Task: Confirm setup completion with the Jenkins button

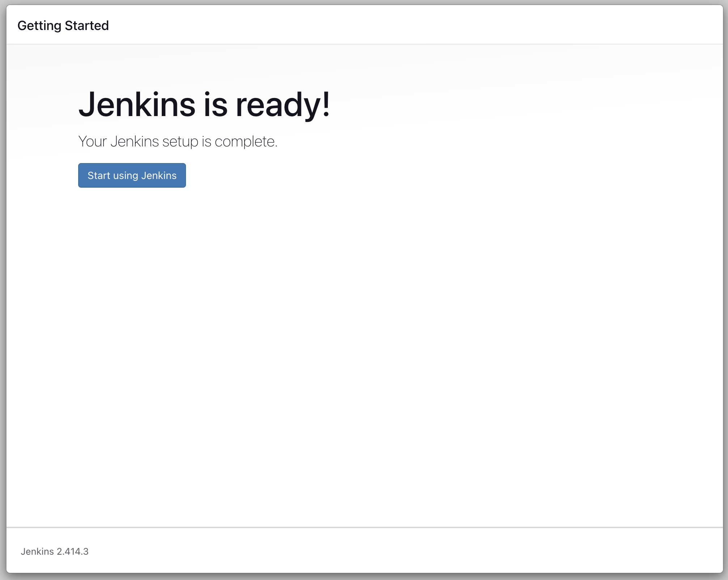Action: (132, 175)
